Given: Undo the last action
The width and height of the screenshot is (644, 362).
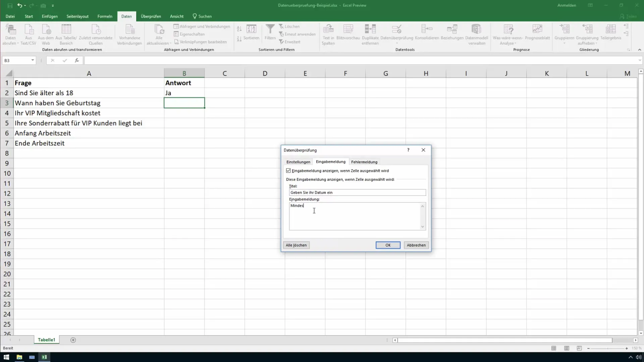Looking at the screenshot, I should pyautogui.click(x=19, y=5).
